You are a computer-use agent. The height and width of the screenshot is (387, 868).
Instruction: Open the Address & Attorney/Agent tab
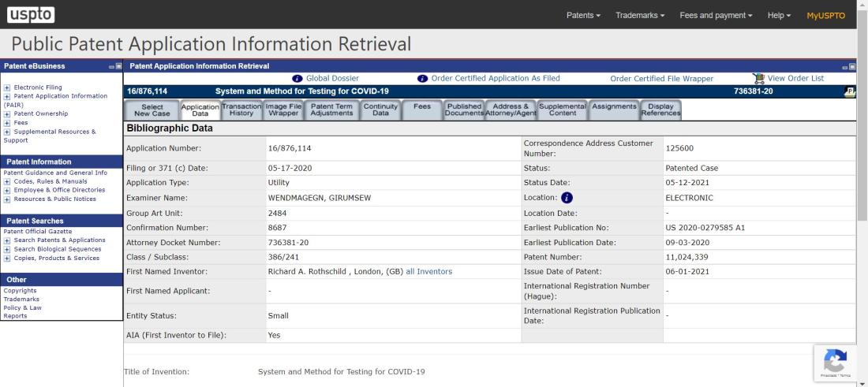coord(511,110)
